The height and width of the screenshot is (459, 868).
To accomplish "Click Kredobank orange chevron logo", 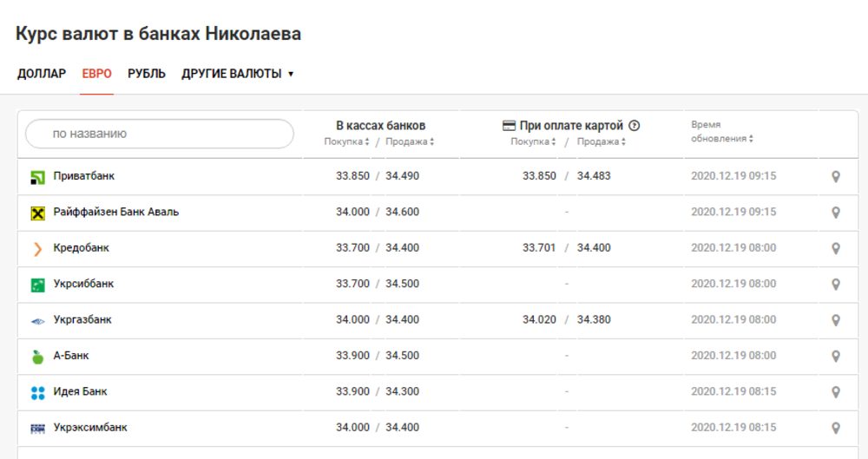I will point(37,249).
